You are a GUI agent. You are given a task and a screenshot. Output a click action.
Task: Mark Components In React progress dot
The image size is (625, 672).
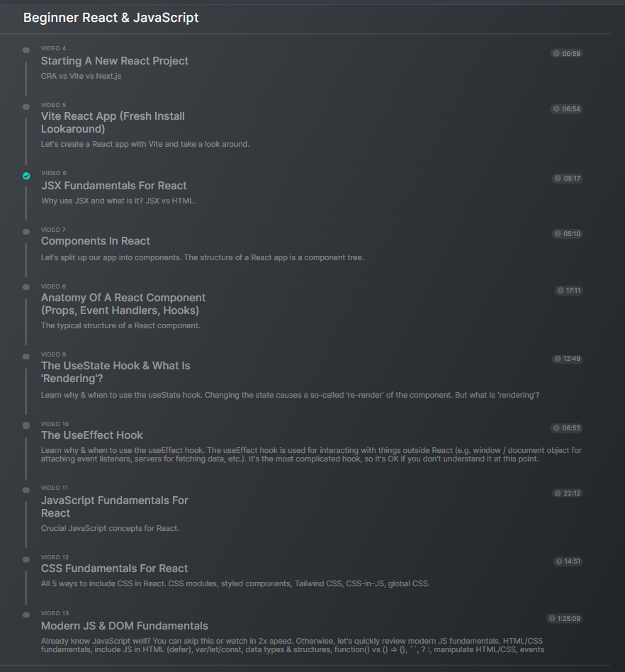26,232
